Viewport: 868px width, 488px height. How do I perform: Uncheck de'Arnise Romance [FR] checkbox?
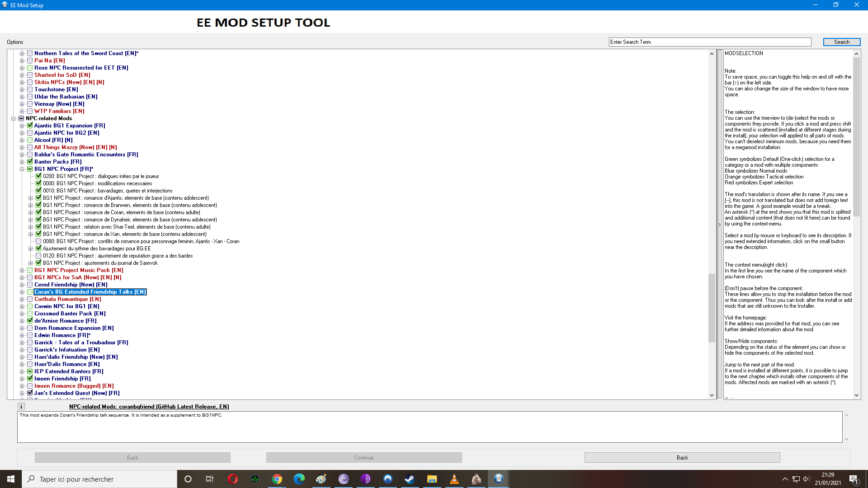click(30, 321)
